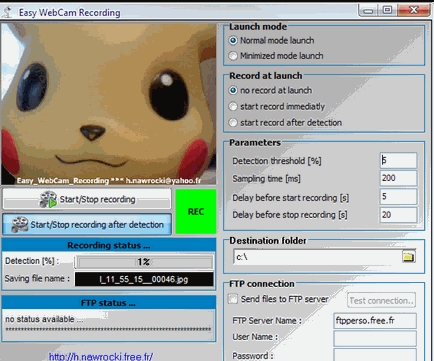
Task: Click the Password input field
Action: pos(375,355)
